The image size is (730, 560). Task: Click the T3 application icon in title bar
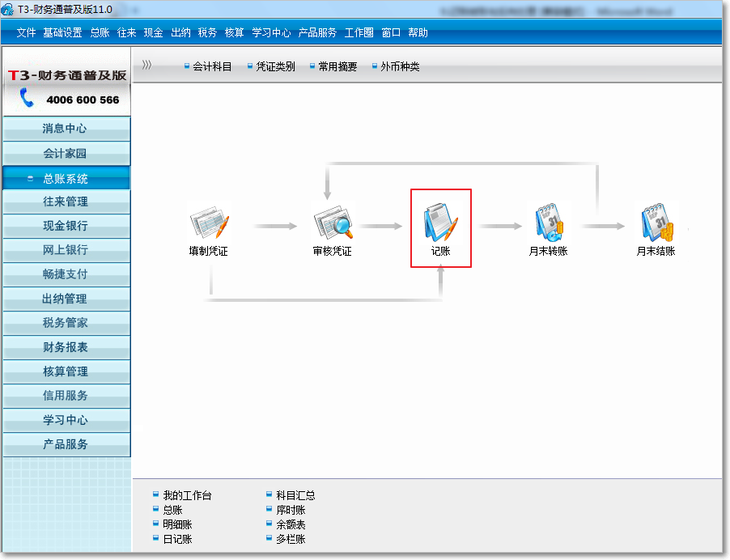pos(7,9)
